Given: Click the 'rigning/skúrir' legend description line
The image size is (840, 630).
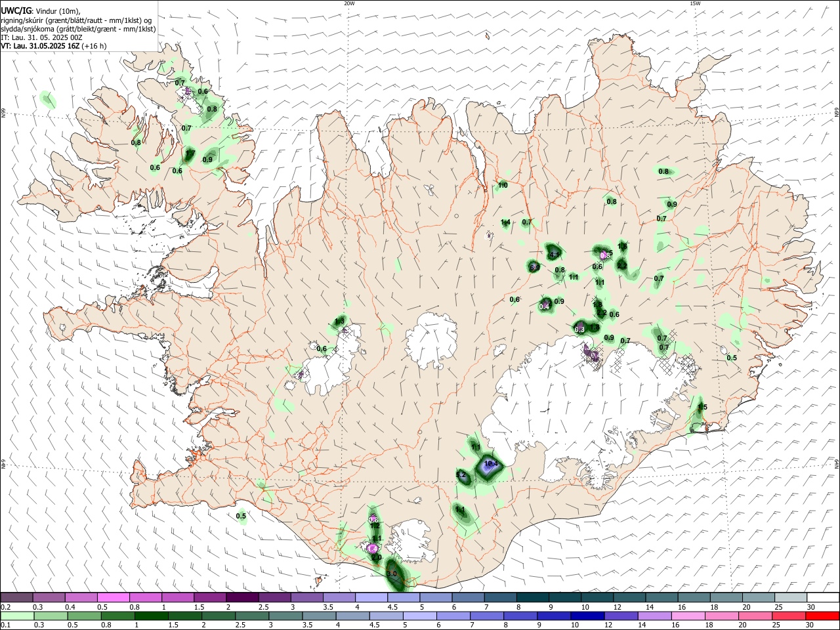Looking at the screenshot, I should click(x=76, y=20).
